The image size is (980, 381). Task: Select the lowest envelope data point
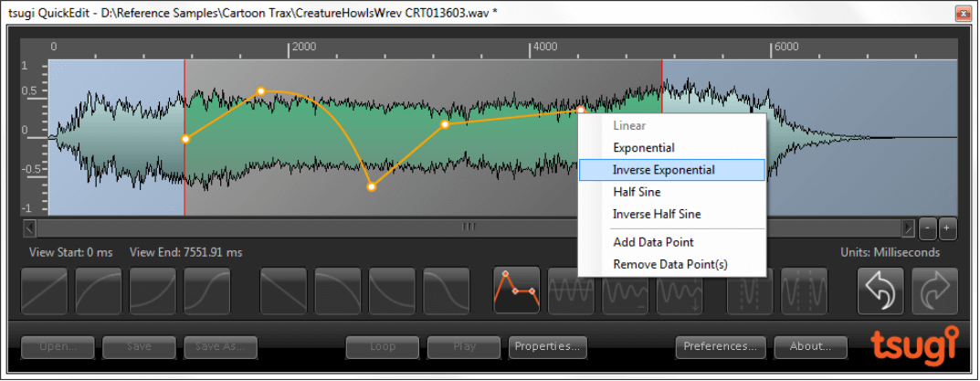click(371, 186)
